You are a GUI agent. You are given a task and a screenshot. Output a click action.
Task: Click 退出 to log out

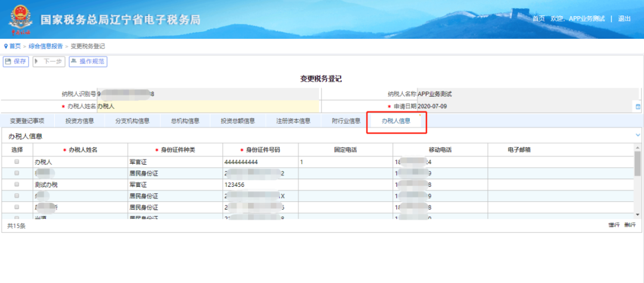pos(624,19)
